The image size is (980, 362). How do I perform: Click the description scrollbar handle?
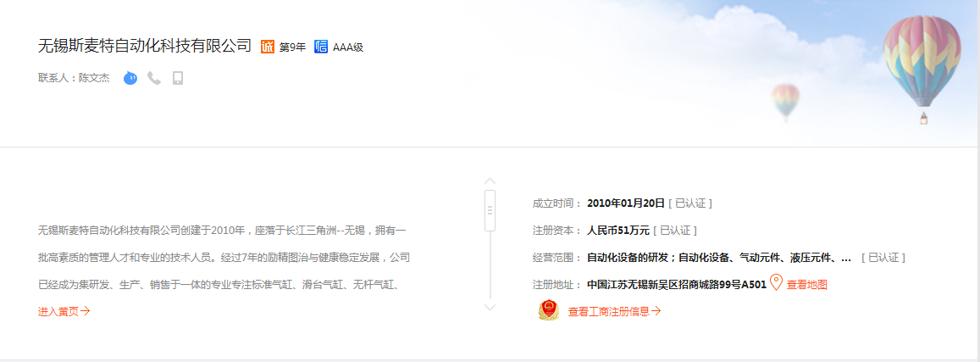coord(490,210)
